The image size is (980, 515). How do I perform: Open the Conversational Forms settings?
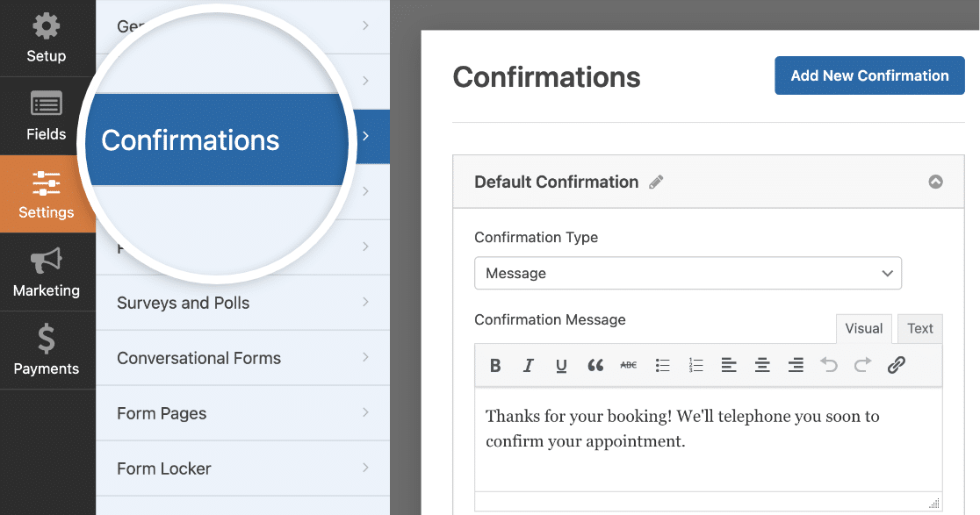[x=242, y=358]
